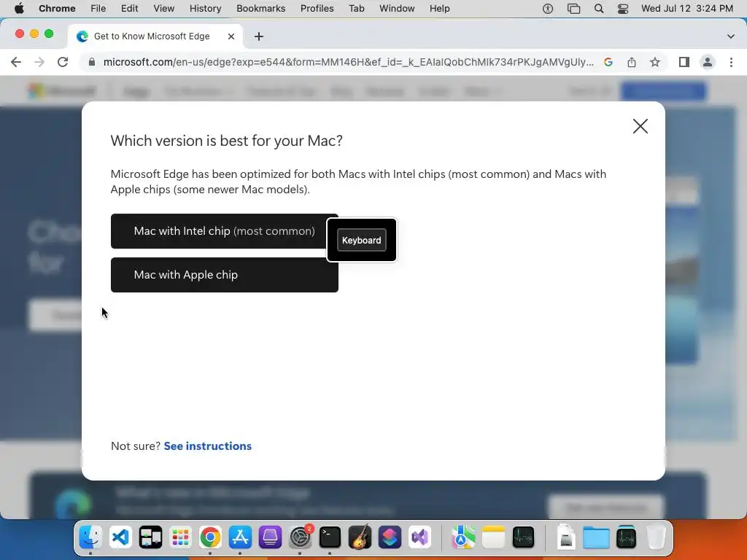Go back to the previous page
This screenshot has height=560, width=747.
click(16, 62)
